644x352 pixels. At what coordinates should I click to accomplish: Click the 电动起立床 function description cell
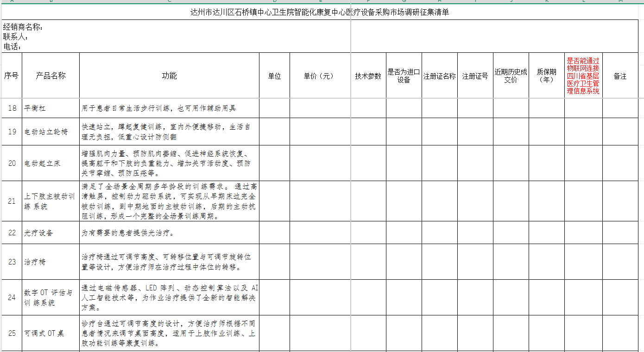[x=169, y=163]
